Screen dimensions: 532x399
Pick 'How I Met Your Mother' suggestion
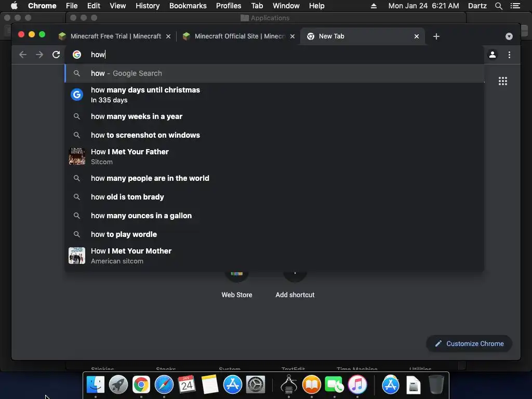pos(274,256)
